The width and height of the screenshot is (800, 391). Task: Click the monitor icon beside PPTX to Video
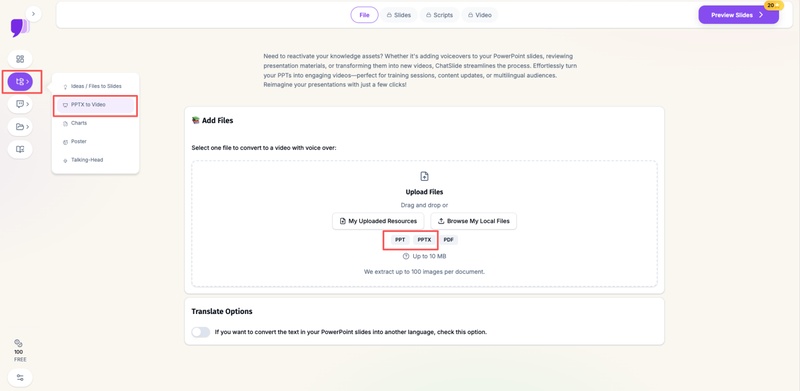pos(65,105)
